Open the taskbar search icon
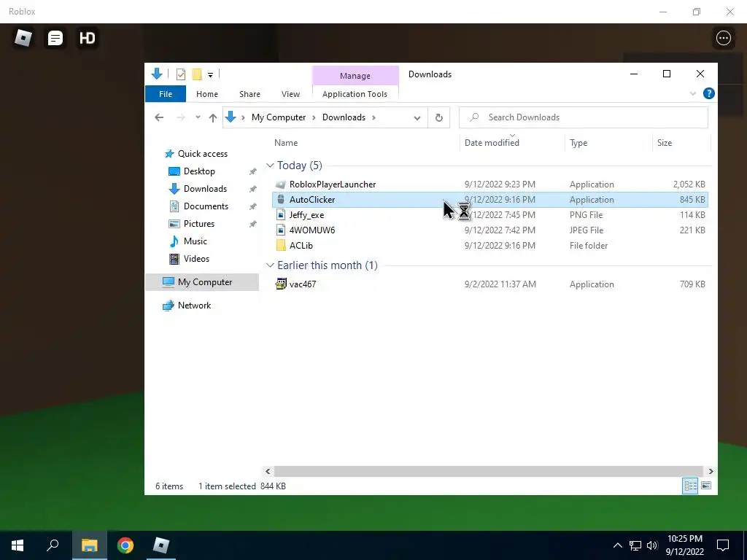Viewport: 747px width, 560px height. point(53,545)
